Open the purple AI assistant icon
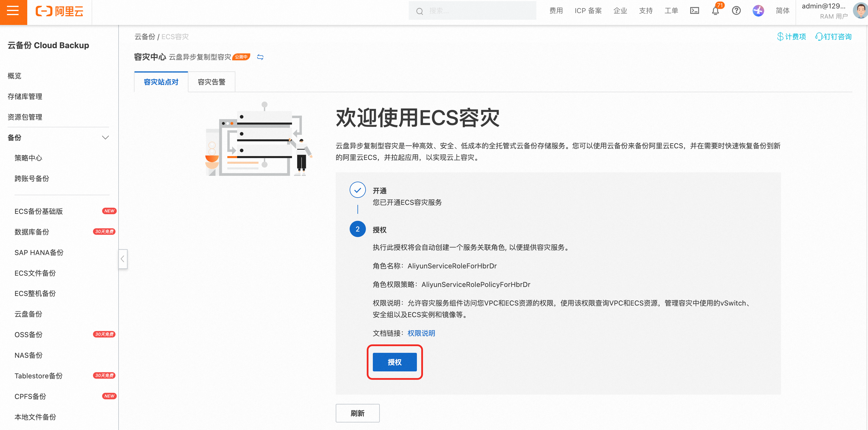Screen dimensions: 868x430 [758, 11]
